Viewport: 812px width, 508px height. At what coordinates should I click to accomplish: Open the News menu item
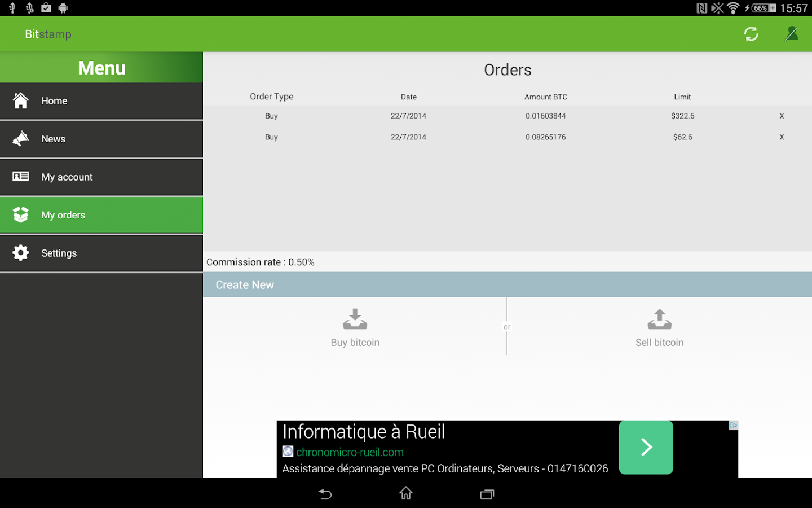(x=101, y=139)
